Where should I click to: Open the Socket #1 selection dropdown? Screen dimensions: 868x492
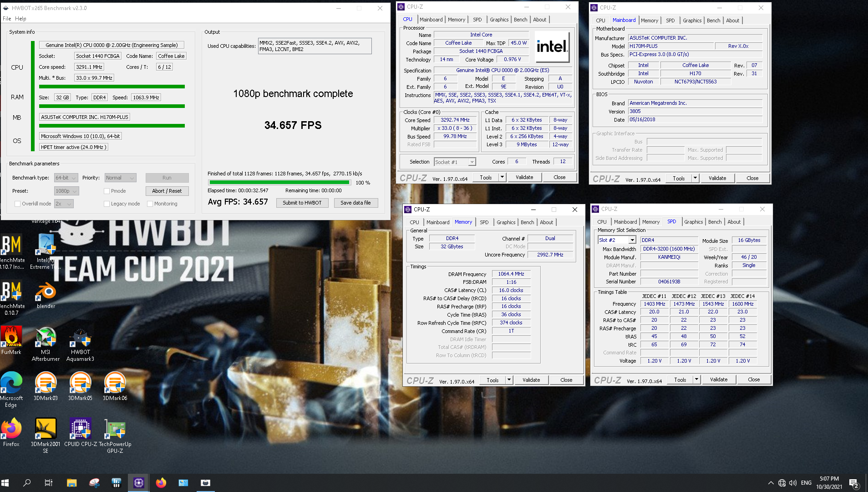(x=455, y=162)
